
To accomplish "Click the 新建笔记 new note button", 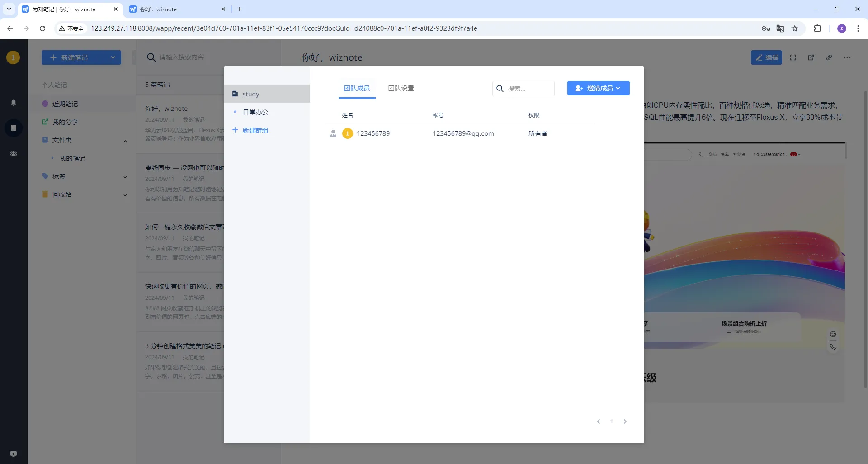I will tap(74, 57).
